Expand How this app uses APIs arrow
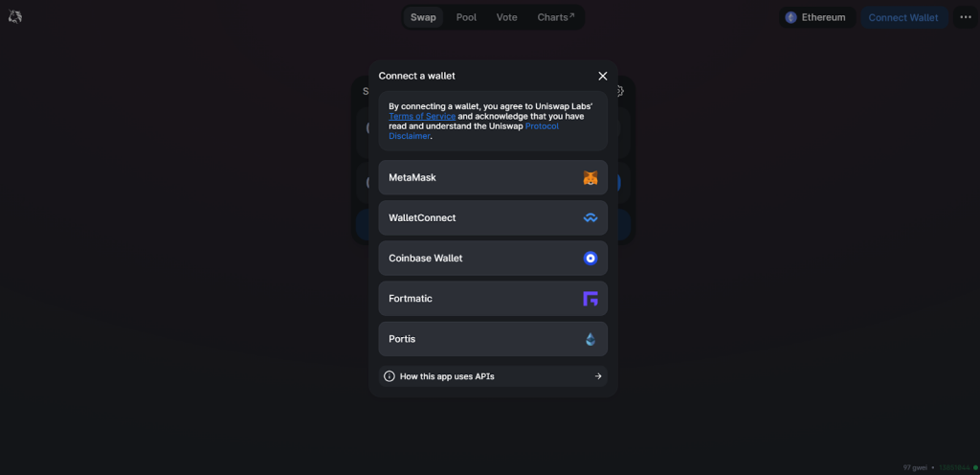Screen dimensions: 980x475 [598, 376]
